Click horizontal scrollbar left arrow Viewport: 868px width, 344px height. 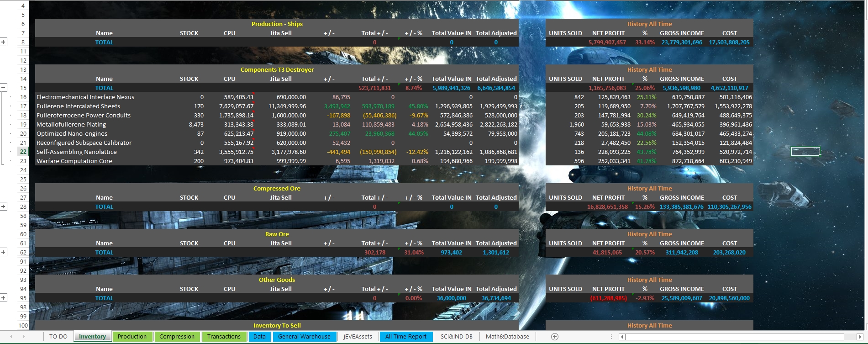622,337
